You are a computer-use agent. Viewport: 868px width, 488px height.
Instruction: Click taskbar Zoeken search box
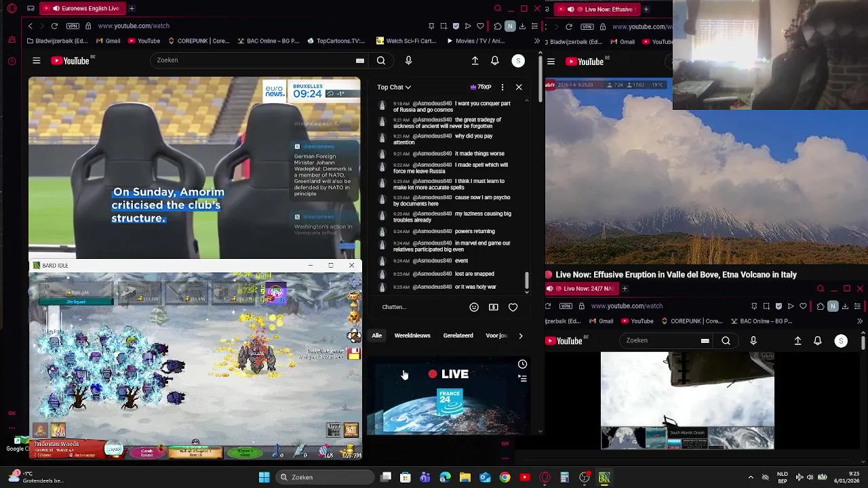tap(324, 477)
